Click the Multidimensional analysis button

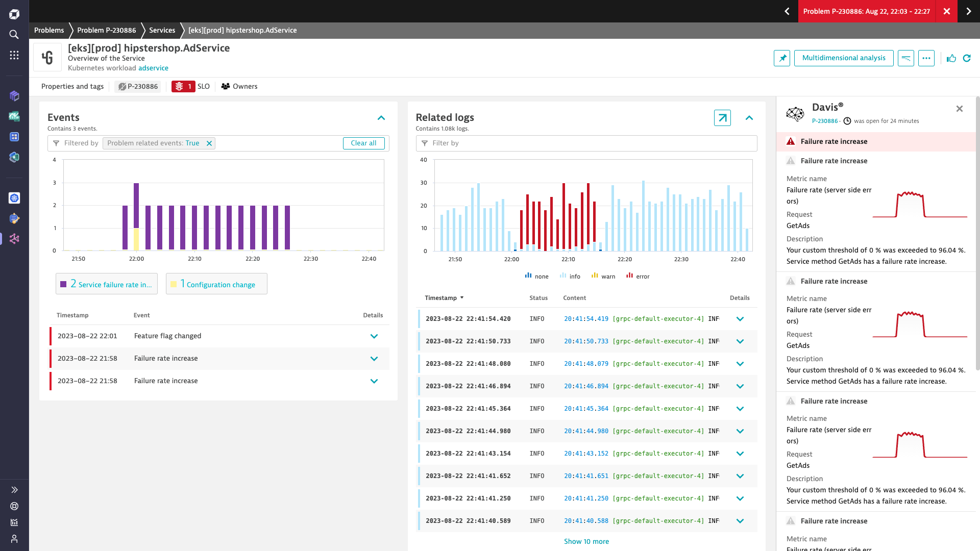[x=843, y=57]
